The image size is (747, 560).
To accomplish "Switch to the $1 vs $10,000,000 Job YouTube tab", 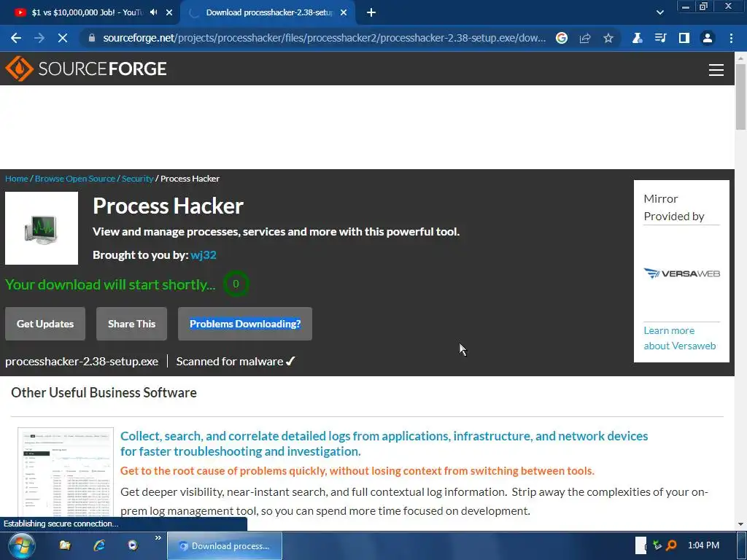I will pyautogui.click(x=89, y=12).
